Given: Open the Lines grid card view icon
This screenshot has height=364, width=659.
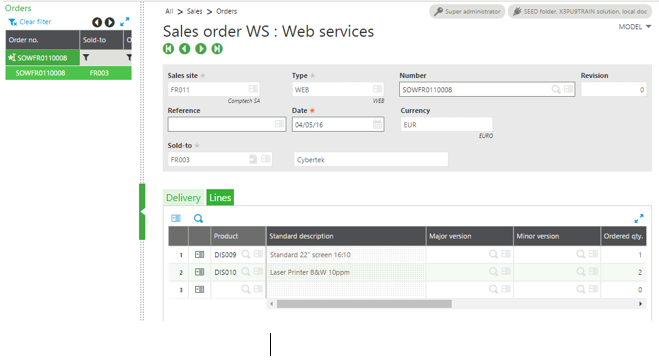Looking at the screenshot, I should click(x=176, y=218).
